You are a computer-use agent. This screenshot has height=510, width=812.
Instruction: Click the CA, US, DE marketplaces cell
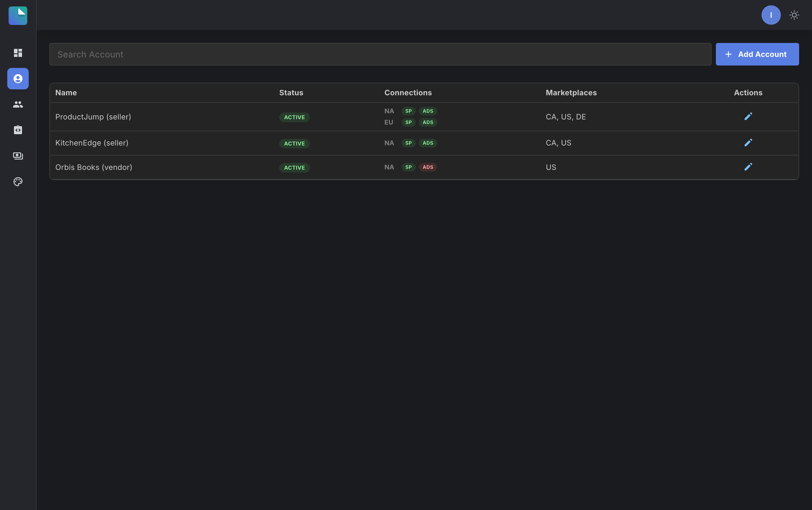pos(565,117)
